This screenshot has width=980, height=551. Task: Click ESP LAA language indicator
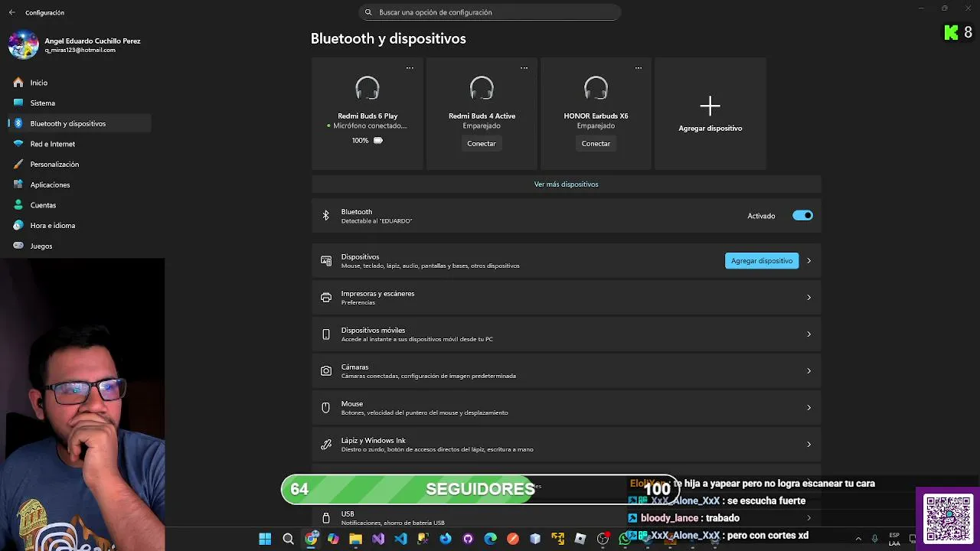click(x=894, y=539)
